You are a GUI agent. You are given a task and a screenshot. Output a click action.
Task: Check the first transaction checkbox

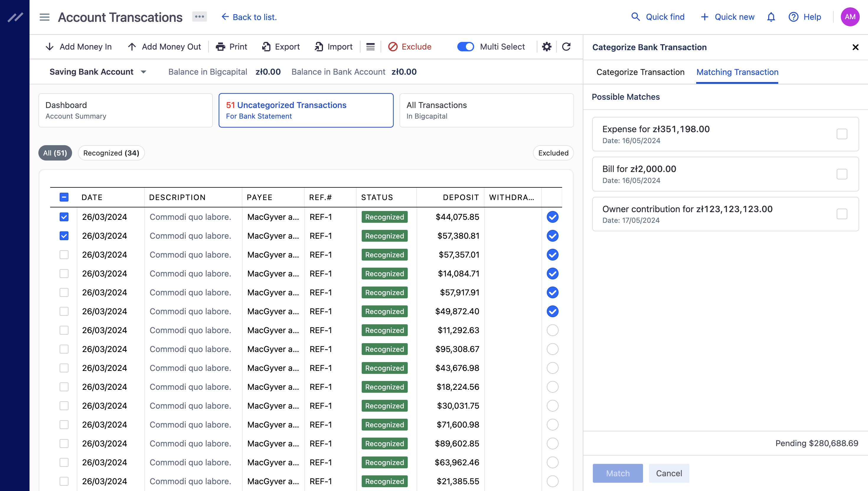click(x=64, y=217)
